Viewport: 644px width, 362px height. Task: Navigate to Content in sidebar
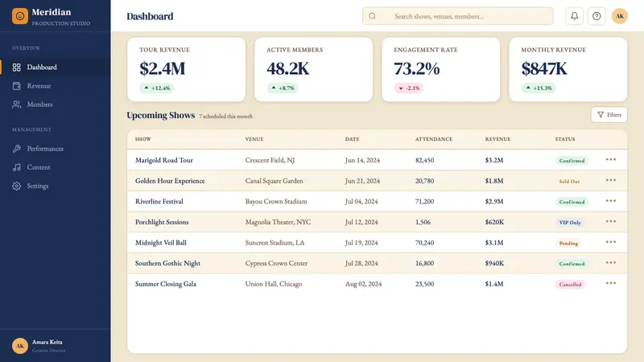56,167
